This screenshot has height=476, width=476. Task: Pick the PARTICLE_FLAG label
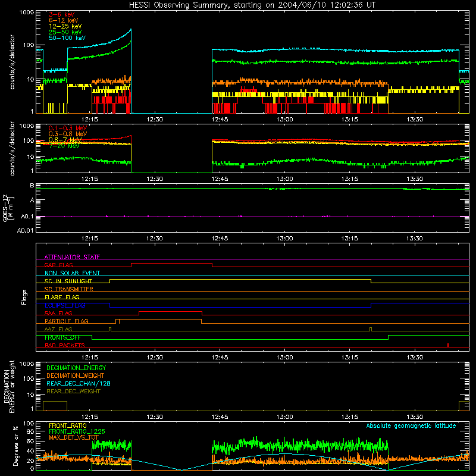coord(67,321)
